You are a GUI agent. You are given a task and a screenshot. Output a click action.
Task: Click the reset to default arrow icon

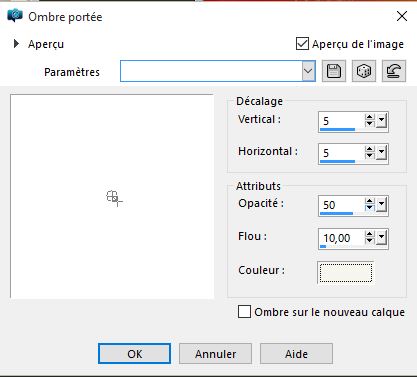pos(394,71)
